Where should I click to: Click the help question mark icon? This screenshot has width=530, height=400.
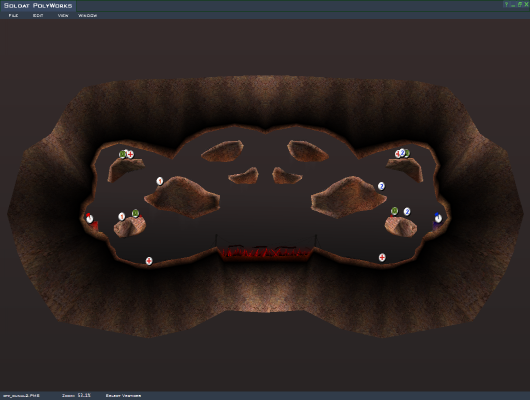506,4
